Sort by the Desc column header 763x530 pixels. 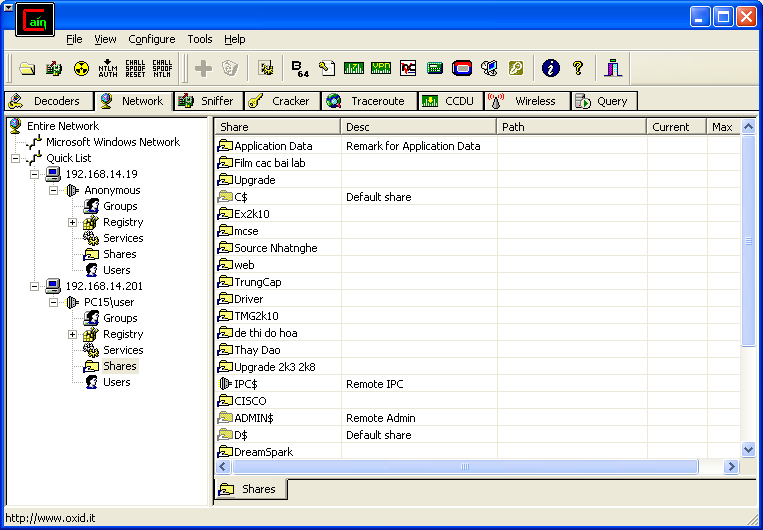coord(418,127)
